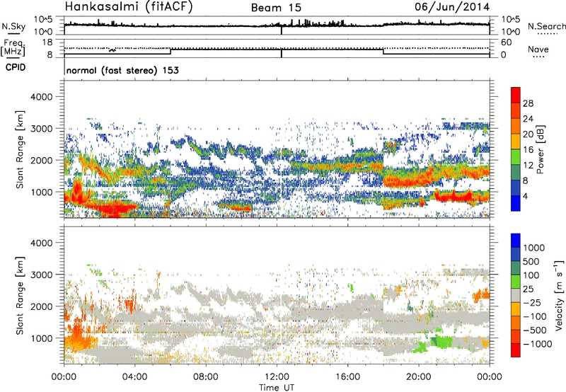Click the Nave legend label

538,49
